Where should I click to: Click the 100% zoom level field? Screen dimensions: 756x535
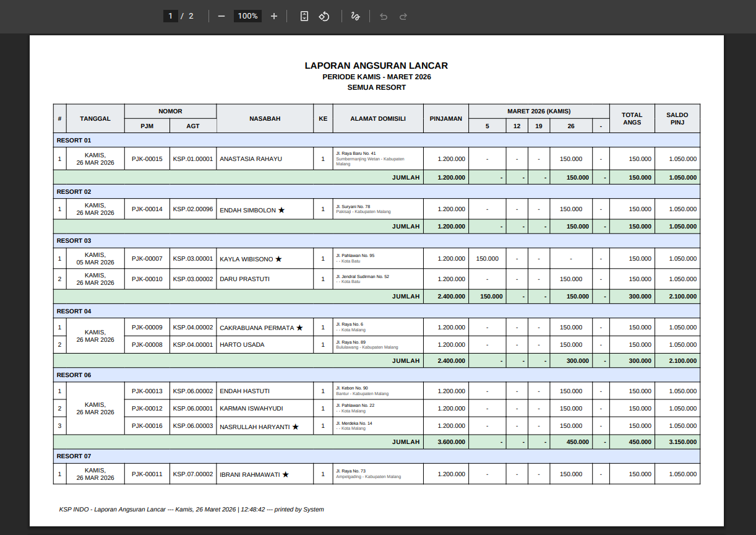click(x=247, y=16)
